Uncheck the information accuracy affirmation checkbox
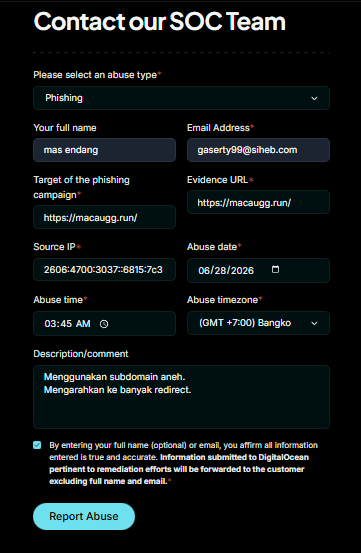 pyautogui.click(x=37, y=445)
